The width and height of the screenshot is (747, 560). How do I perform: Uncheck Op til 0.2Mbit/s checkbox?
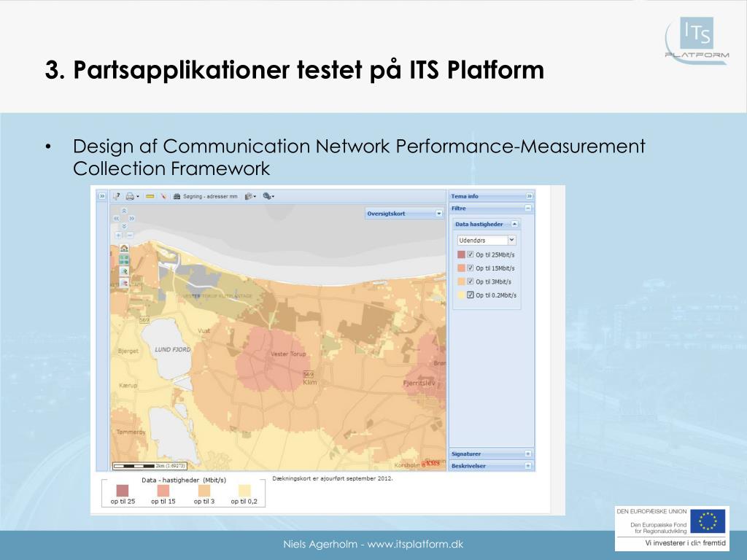coord(471,295)
